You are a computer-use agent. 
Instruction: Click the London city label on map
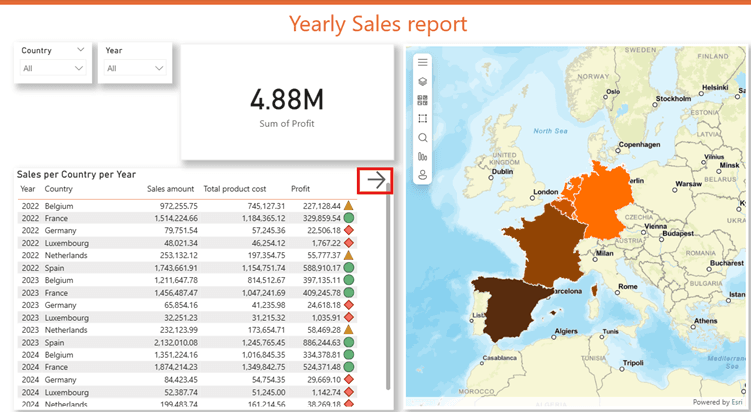pos(546,192)
